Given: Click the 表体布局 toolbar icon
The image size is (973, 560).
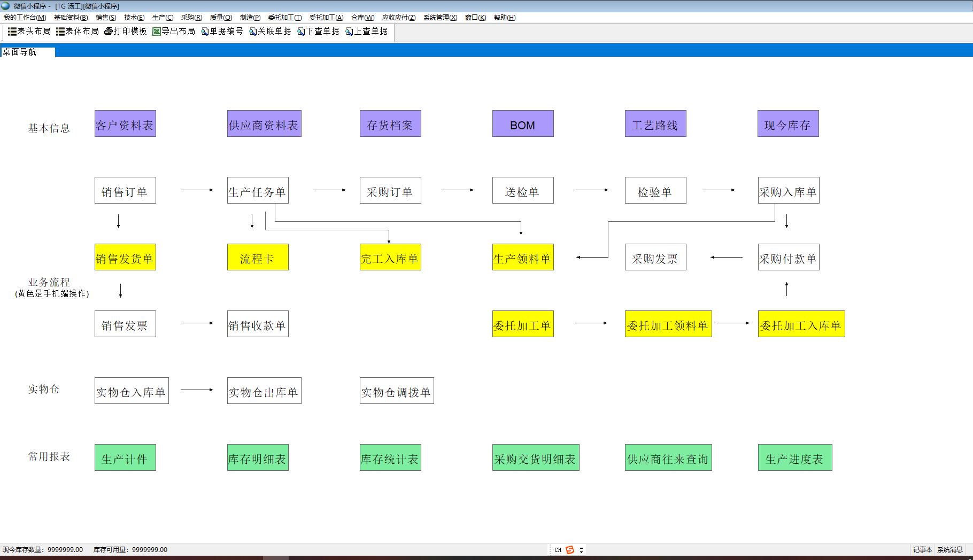Looking at the screenshot, I should coord(60,32).
